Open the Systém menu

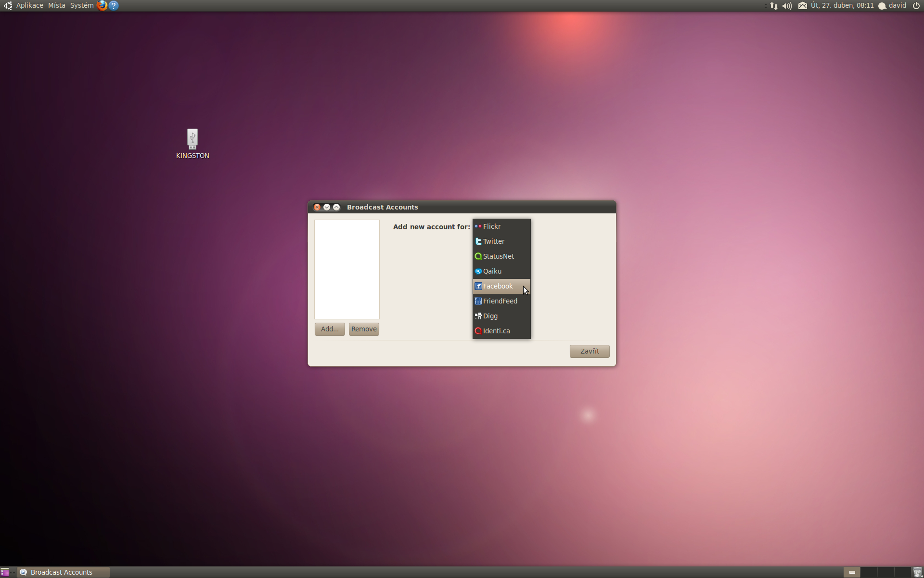(x=82, y=5)
